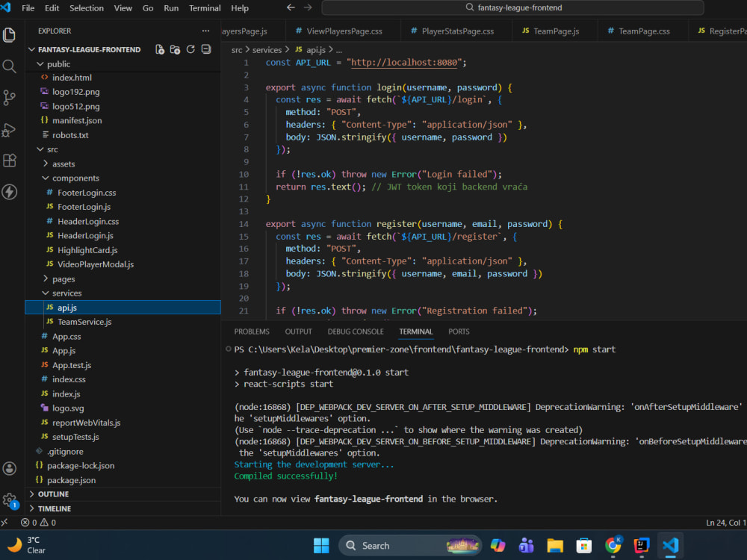Open the Selection menu
The height and width of the screenshot is (560, 747).
click(x=86, y=8)
